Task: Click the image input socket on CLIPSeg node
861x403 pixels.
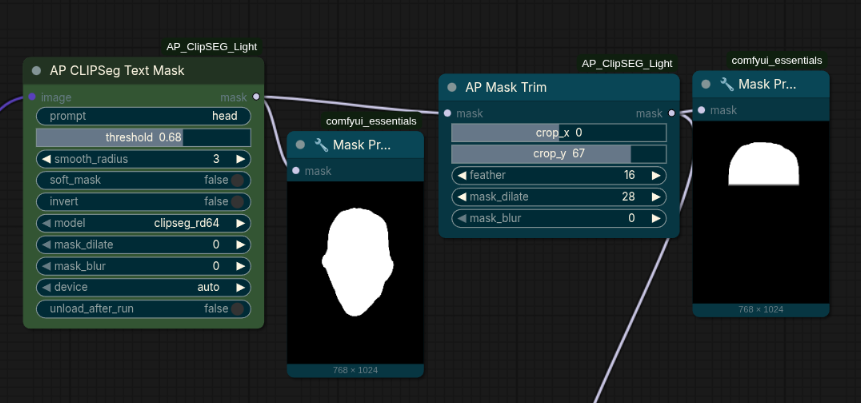Action: point(32,97)
